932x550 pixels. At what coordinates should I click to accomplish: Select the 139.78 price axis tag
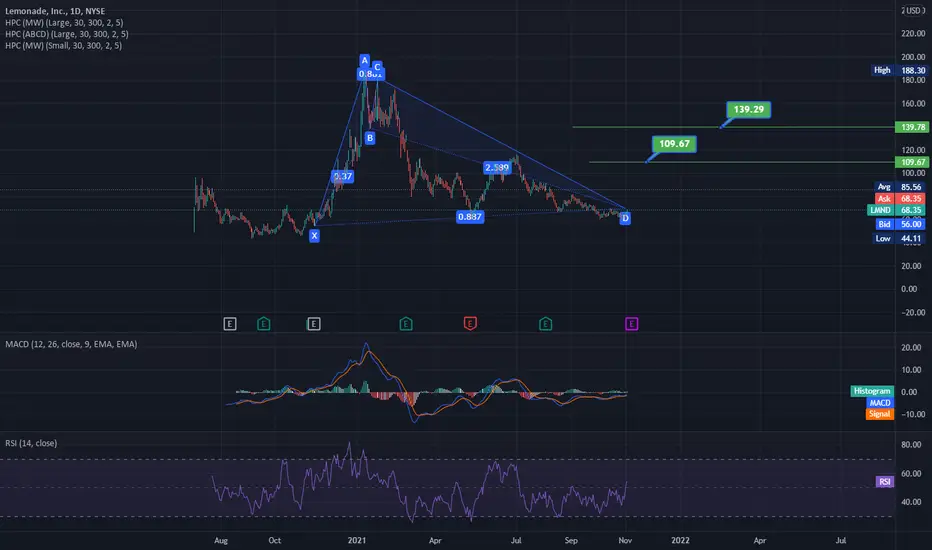coord(912,127)
